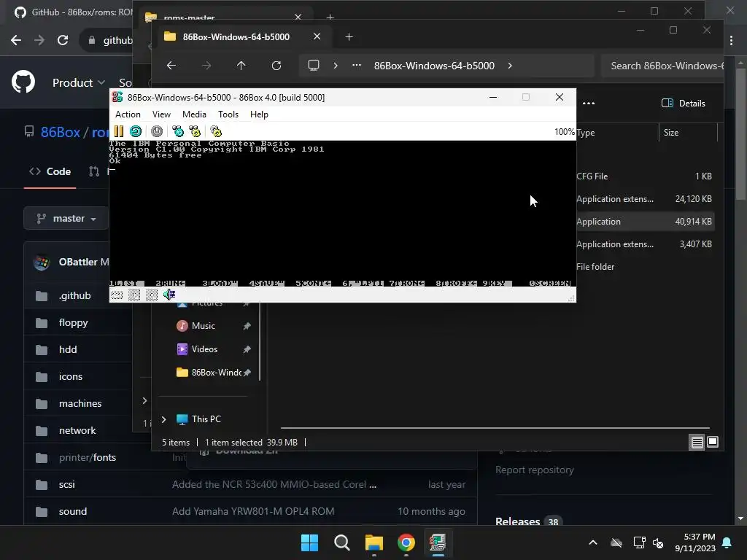Close the 86Box-Windows-64-b5000 Explorer tab
The height and width of the screenshot is (560, 747).
[317, 36]
